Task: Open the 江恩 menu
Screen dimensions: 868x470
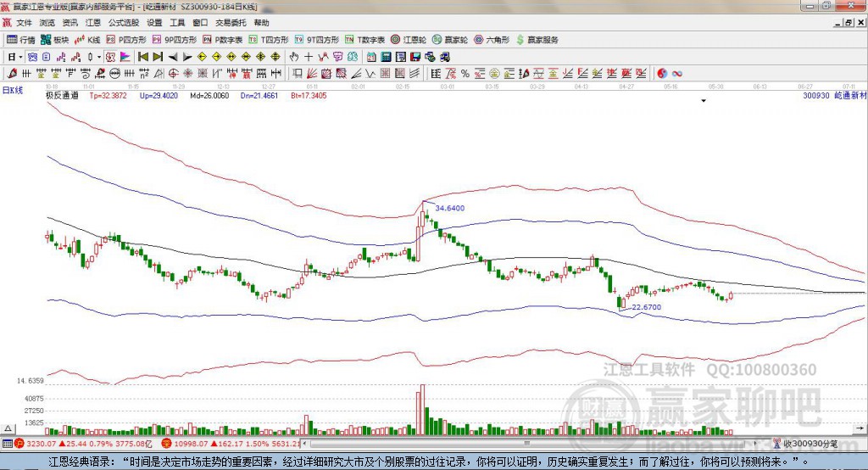Action: (93, 23)
